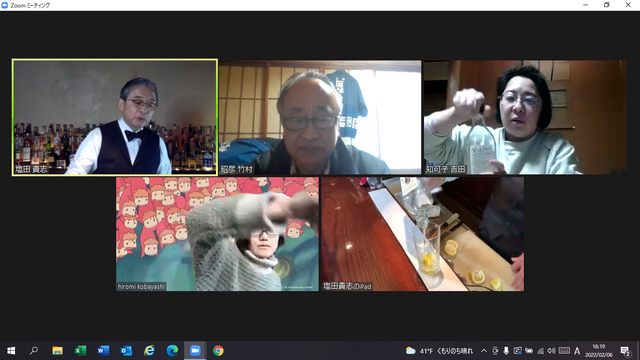The height and width of the screenshot is (360, 640).
Task: Launch Excel from the taskbar
Action: pyautogui.click(x=80, y=351)
